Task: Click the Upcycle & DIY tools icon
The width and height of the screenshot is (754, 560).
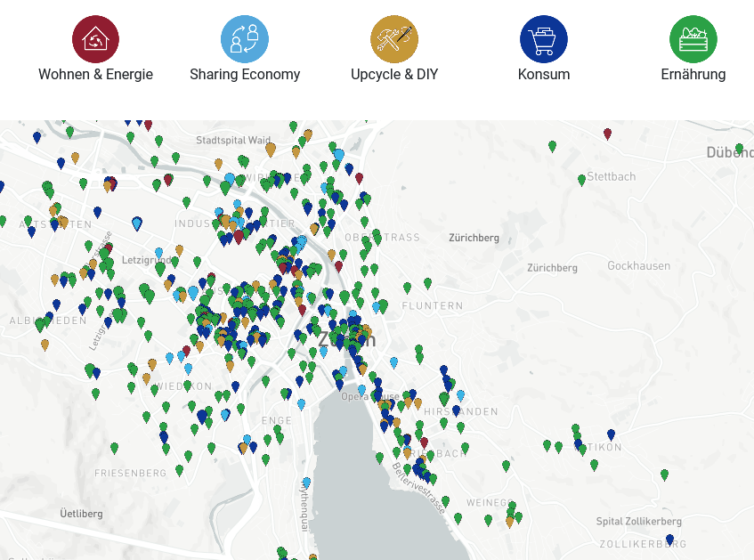Action: [x=394, y=39]
